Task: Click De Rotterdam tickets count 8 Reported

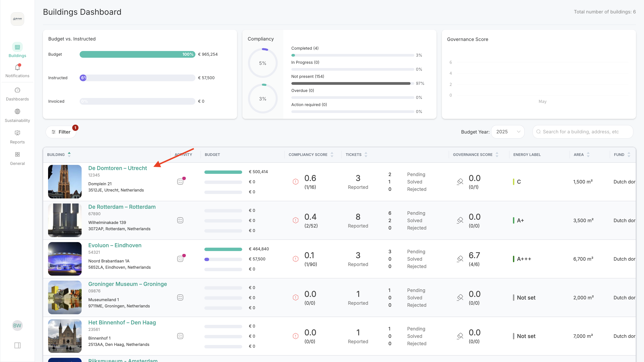Action: pyautogui.click(x=358, y=221)
